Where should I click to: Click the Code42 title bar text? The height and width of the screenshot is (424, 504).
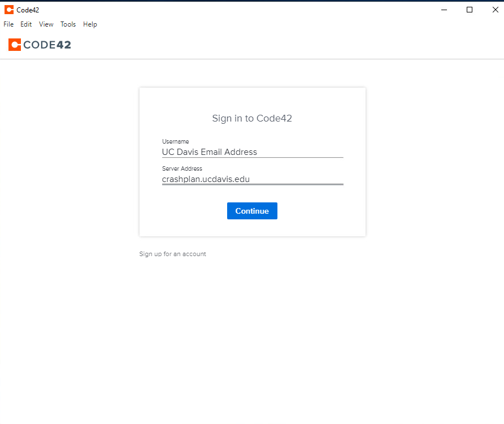[x=28, y=10]
